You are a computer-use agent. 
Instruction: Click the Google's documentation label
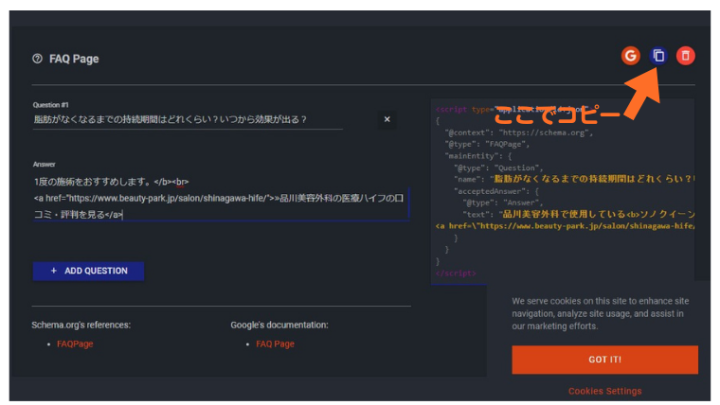click(x=279, y=325)
